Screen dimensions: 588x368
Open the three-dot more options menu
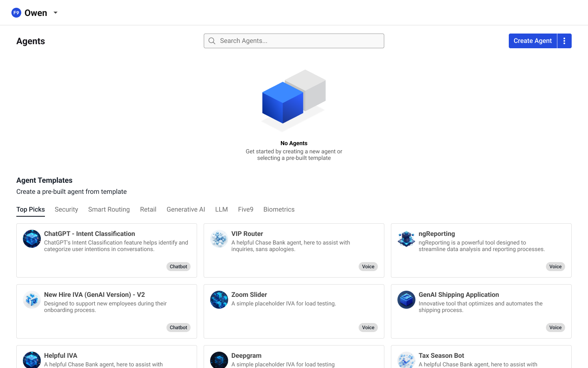564,41
